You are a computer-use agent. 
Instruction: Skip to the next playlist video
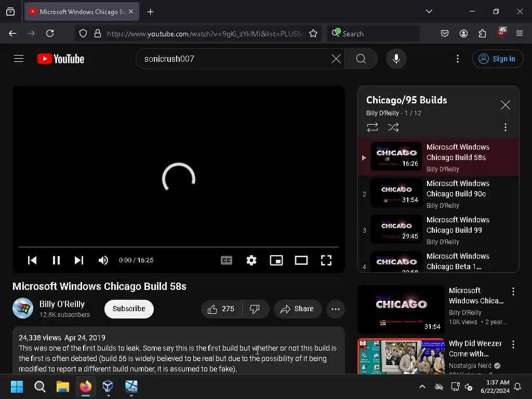tap(79, 260)
